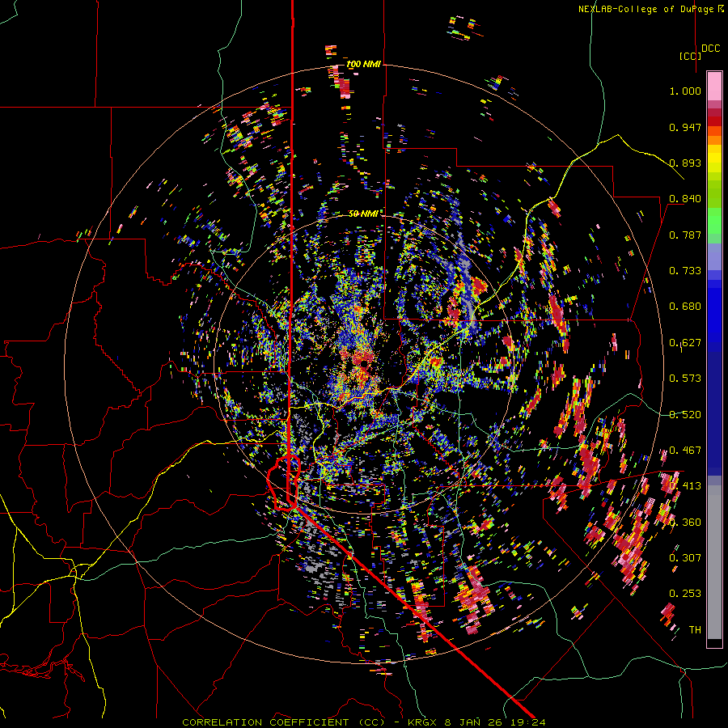
Task: Click the thick red outlined polygon on the map
Action: click(x=284, y=483)
